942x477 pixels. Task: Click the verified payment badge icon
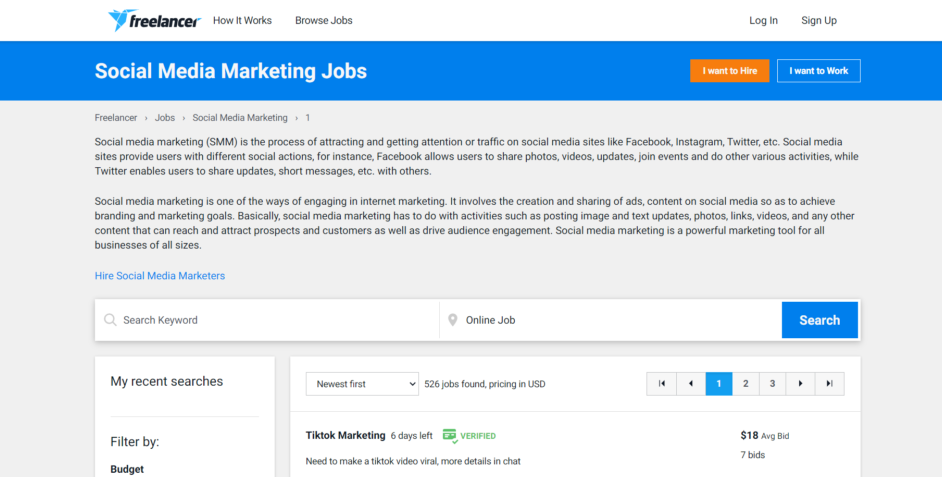pos(450,436)
